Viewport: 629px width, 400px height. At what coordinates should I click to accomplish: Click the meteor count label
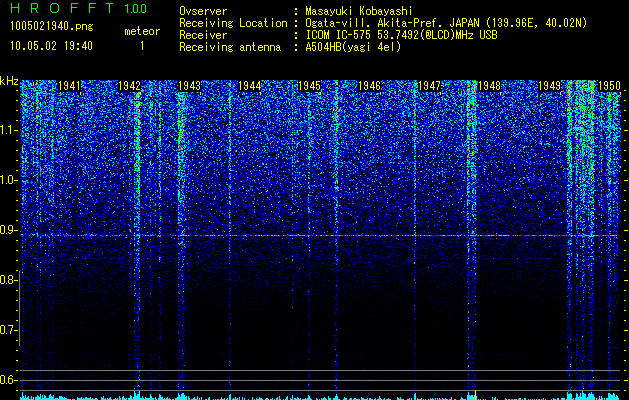point(142,31)
